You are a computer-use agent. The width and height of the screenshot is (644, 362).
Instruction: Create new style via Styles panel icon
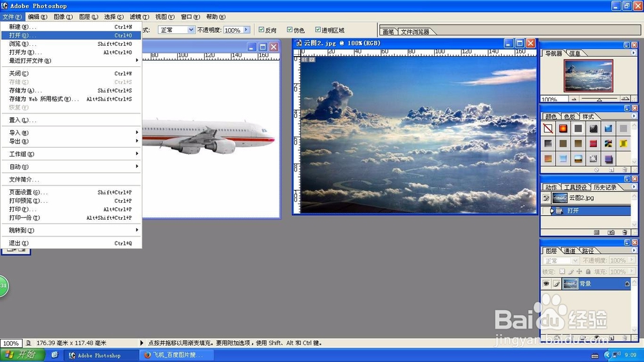[x=611, y=169]
